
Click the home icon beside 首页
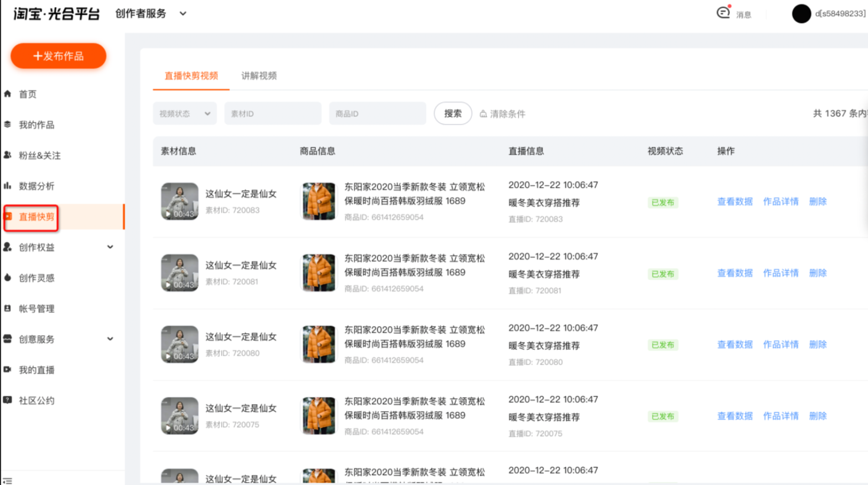[8, 94]
